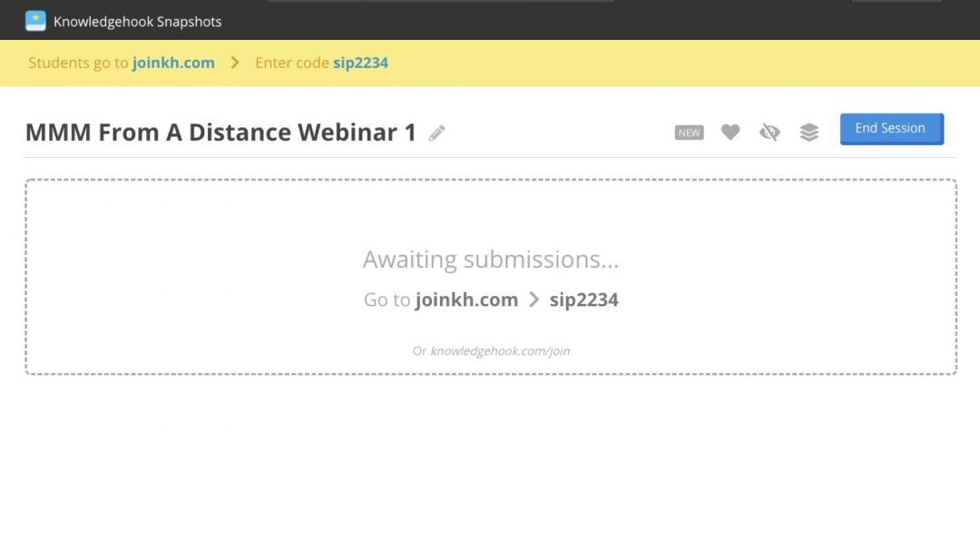This screenshot has height=552, width=980.
Task: Open joinkh.com link in yellow banner
Action: [x=173, y=63]
